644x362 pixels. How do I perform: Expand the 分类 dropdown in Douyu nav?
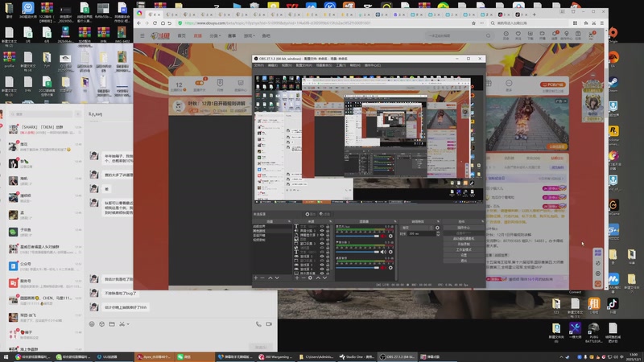point(215,35)
